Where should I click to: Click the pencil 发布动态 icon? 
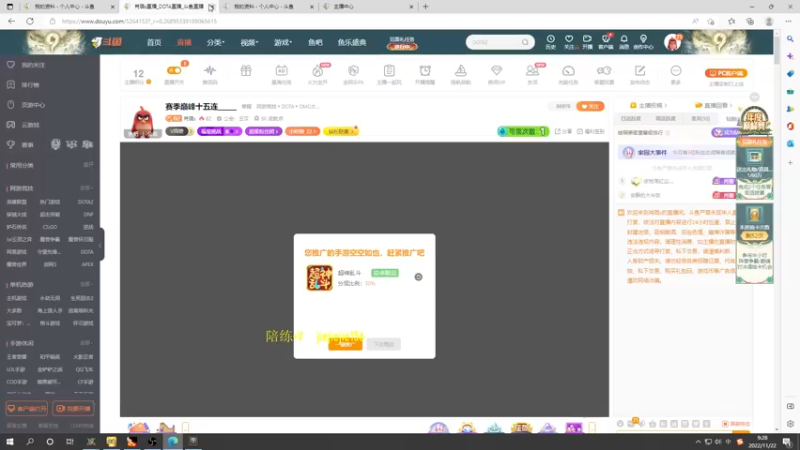click(640, 70)
